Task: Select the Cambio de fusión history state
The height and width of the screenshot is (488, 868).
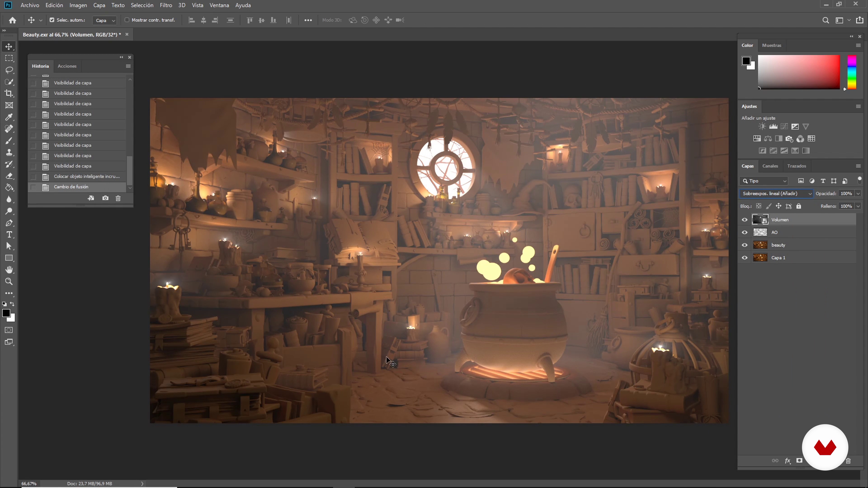Action: coord(77,187)
